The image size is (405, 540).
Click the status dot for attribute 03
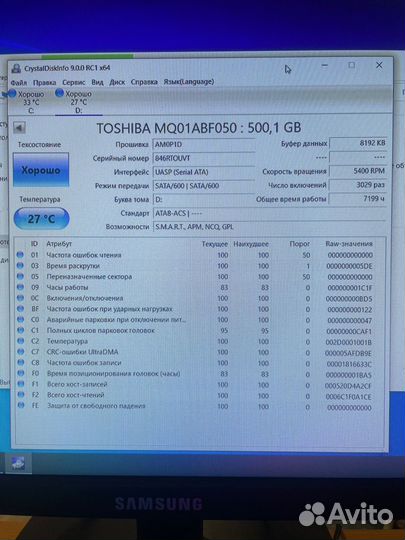pyautogui.click(x=20, y=266)
